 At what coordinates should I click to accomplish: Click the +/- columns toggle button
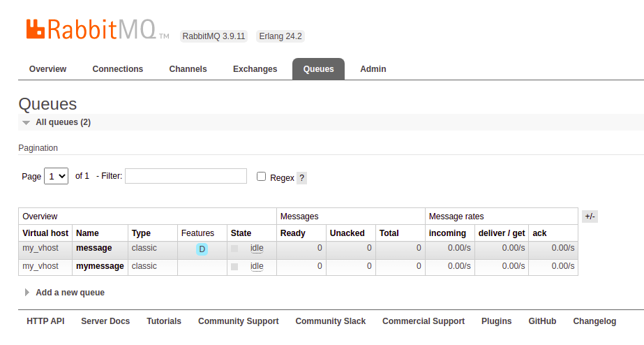[590, 216]
